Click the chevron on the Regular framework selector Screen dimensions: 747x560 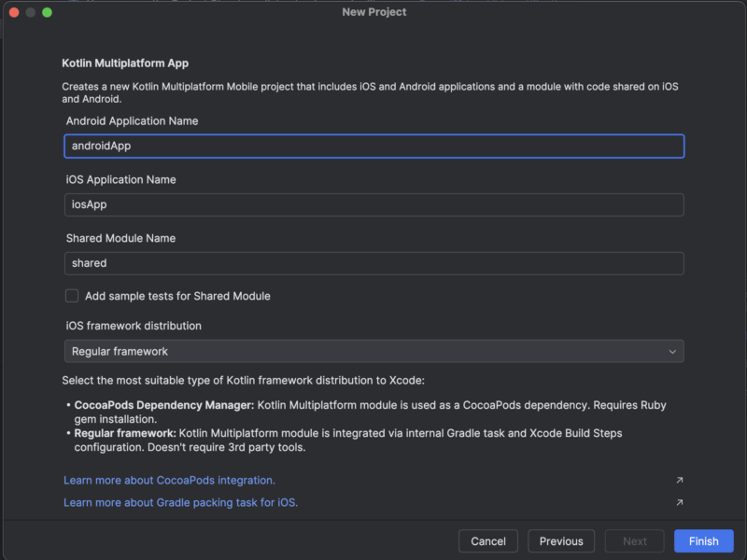[x=671, y=351]
